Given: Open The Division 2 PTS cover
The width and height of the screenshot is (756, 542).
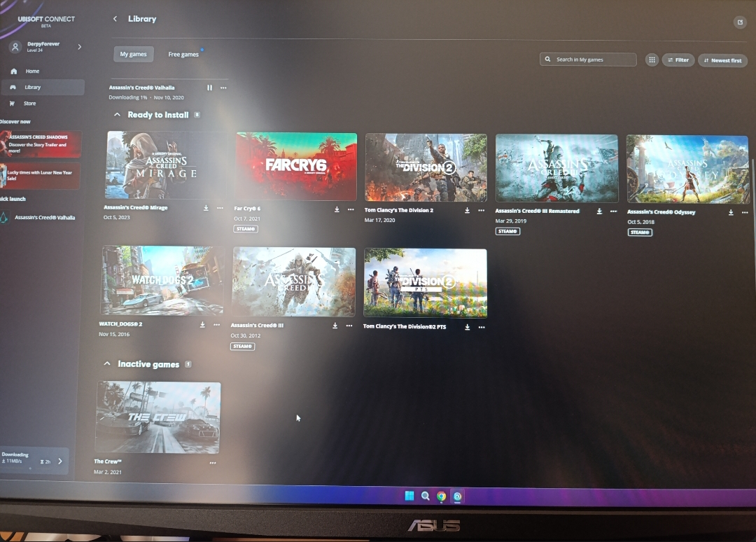Looking at the screenshot, I should tap(426, 283).
